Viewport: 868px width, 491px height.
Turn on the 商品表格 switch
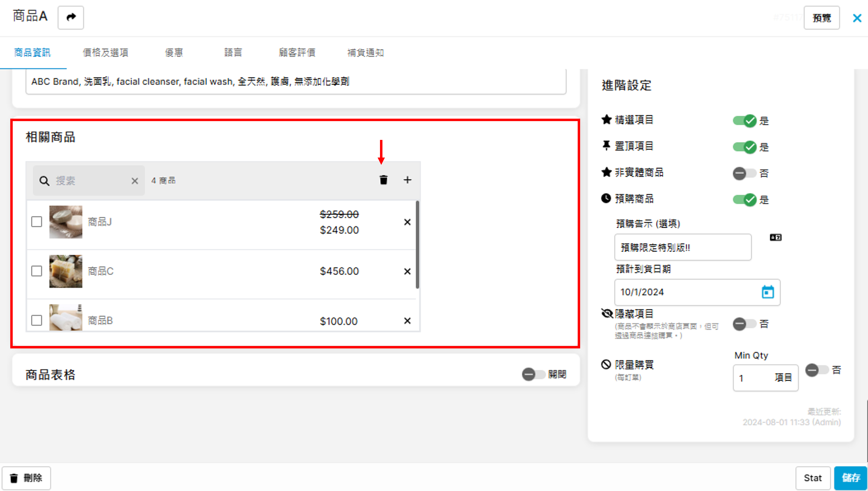tap(533, 374)
